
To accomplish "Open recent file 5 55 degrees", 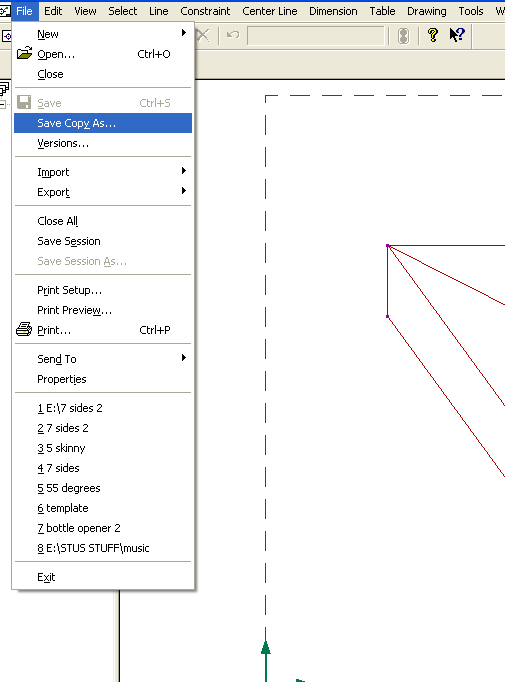I will (x=103, y=488).
